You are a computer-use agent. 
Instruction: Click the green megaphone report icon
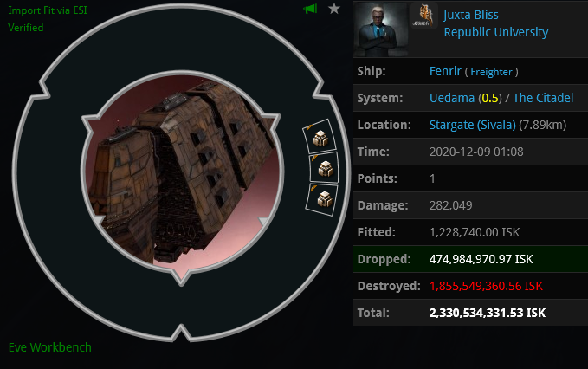click(x=311, y=9)
